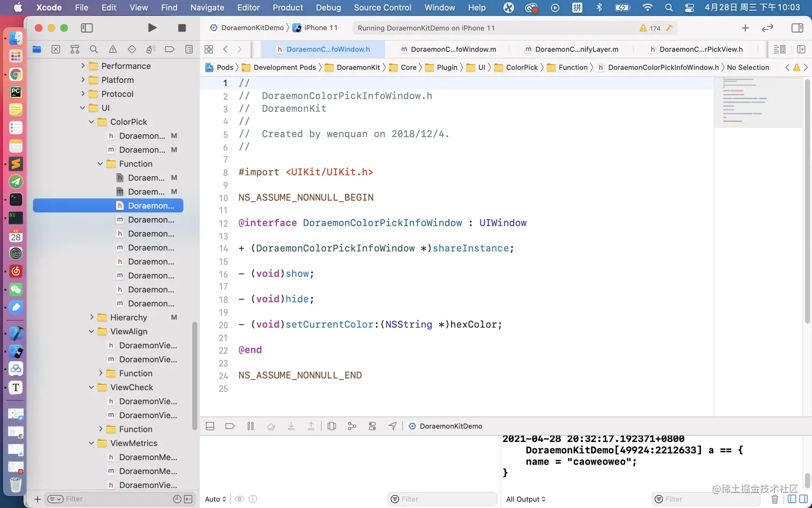Pause program execution
This screenshot has width=812, height=508.
coord(250,426)
